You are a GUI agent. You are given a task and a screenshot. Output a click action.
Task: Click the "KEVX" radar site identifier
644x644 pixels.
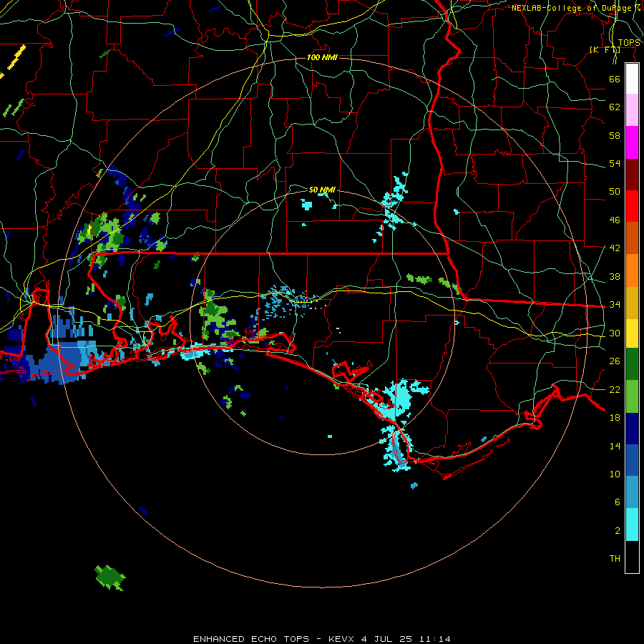click(341, 639)
